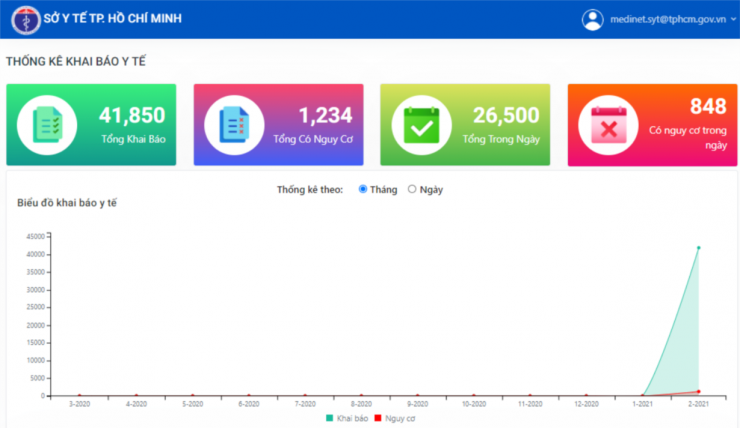The image size is (740, 428).
Task: Toggle Khai báo series in chart legend
Action: tap(344, 417)
